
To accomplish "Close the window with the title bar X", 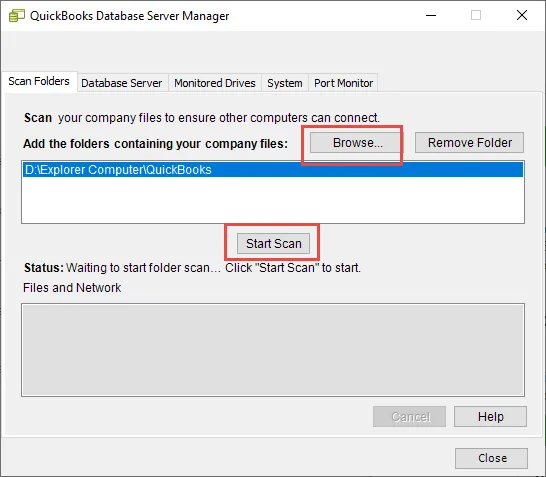I will coord(522,15).
